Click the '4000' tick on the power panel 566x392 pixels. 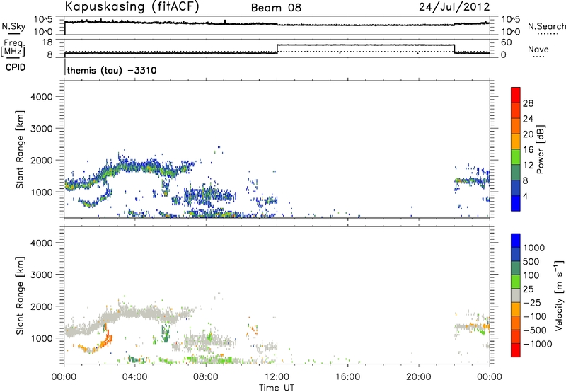pyautogui.click(x=42, y=97)
